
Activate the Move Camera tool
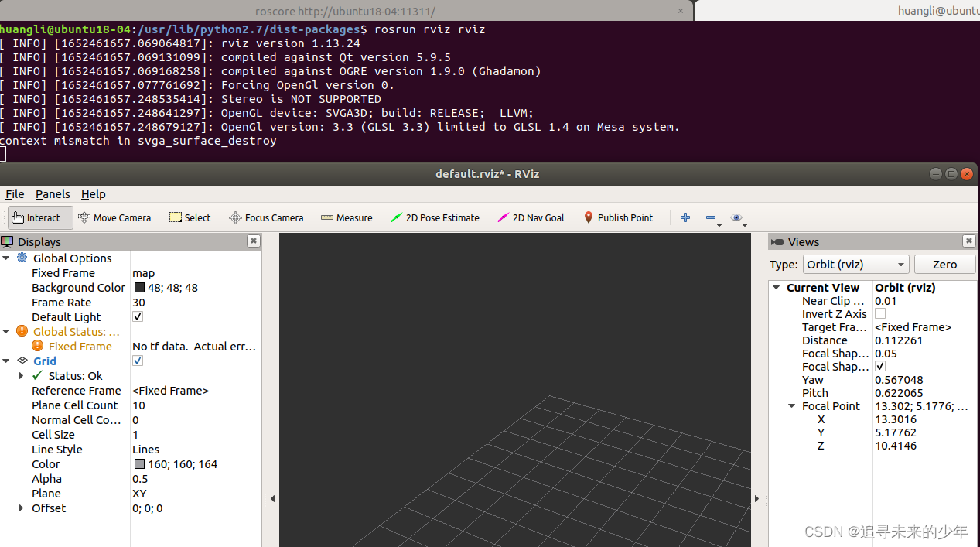114,217
